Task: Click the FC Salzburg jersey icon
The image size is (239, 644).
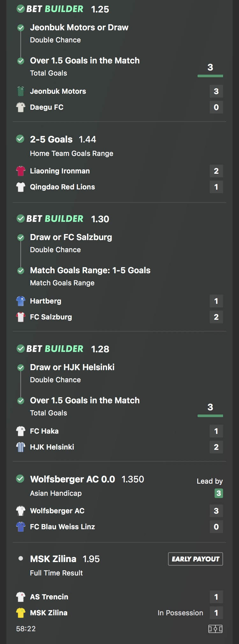Action: coord(21,317)
